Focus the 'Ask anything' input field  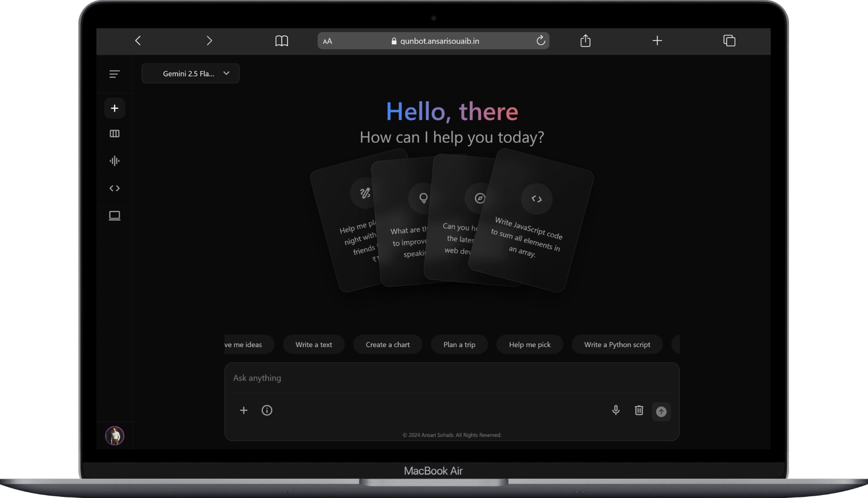(x=451, y=378)
